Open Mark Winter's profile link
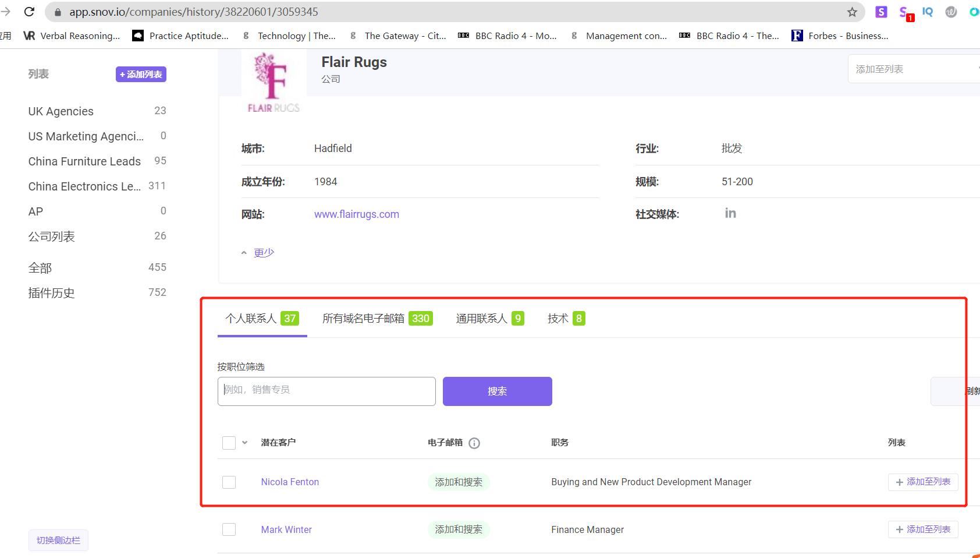980x558 pixels. pyautogui.click(x=286, y=530)
